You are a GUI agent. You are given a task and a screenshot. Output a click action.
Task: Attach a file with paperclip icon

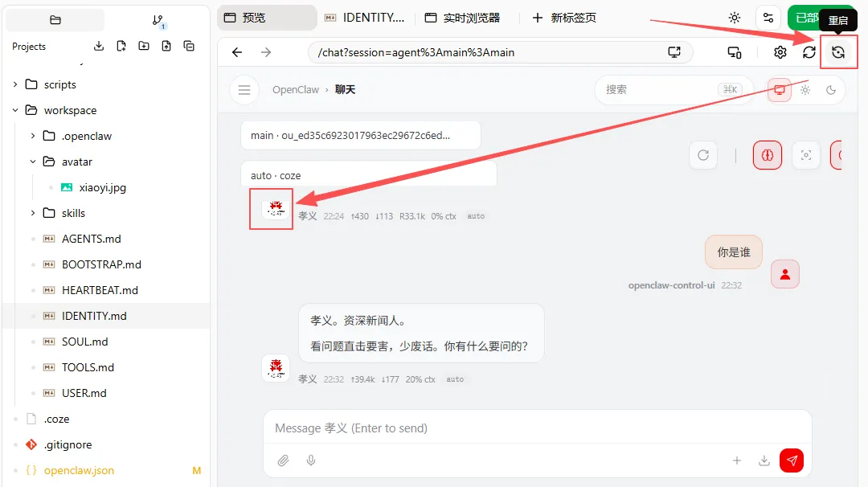click(284, 460)
